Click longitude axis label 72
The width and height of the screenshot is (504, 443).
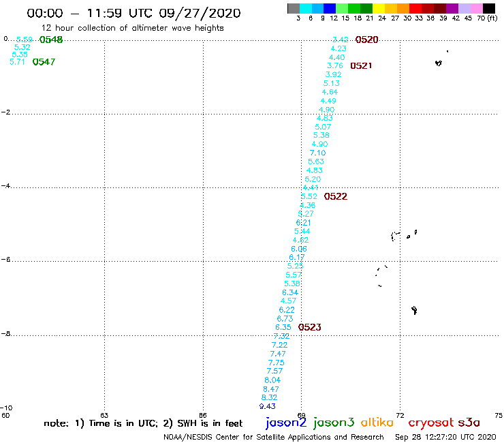click(x=400, y=415)
